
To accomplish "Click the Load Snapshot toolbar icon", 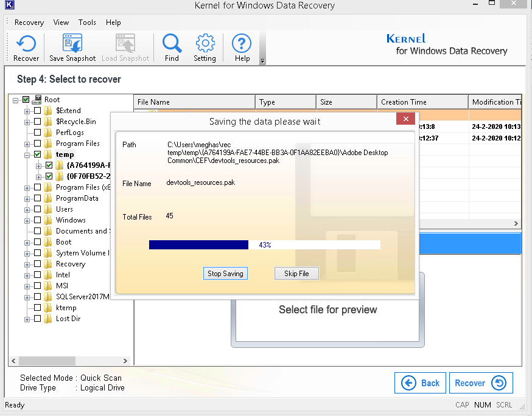I will (x=125, y=43).
